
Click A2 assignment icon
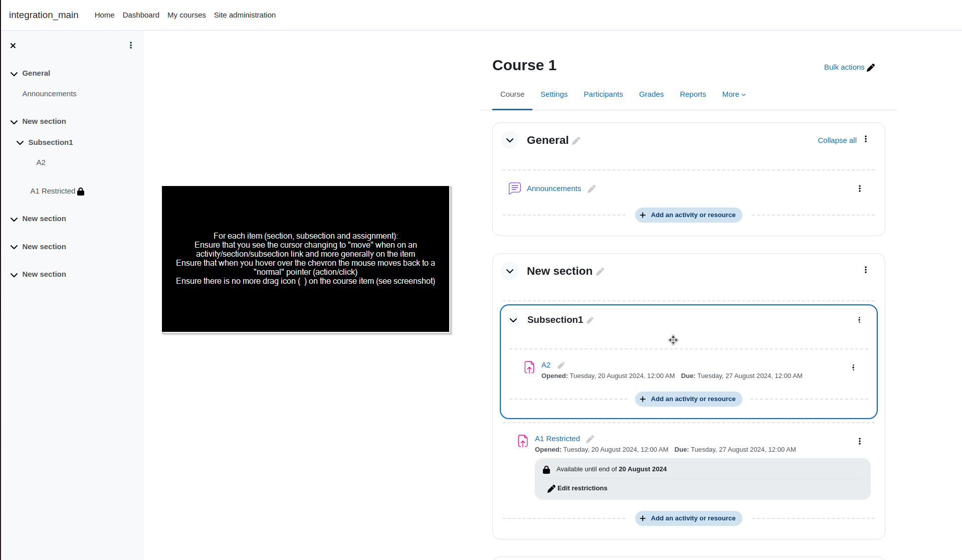pos(529,367)
